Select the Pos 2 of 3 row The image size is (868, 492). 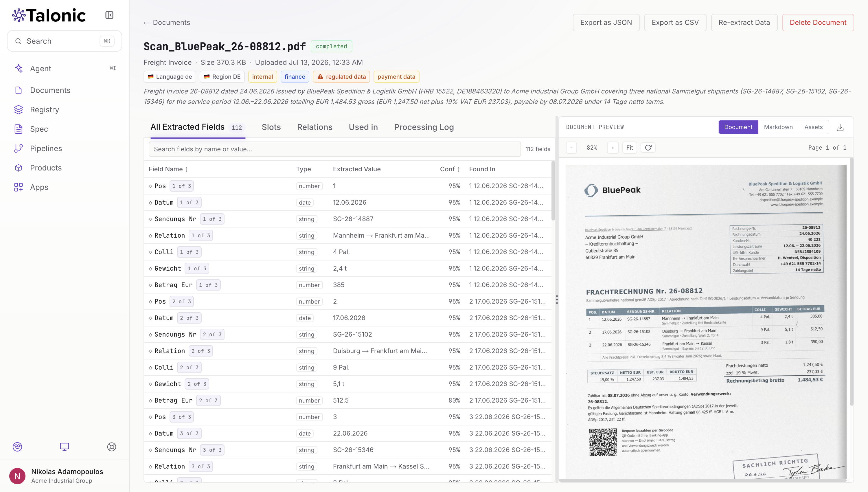[x=347, y=301]
